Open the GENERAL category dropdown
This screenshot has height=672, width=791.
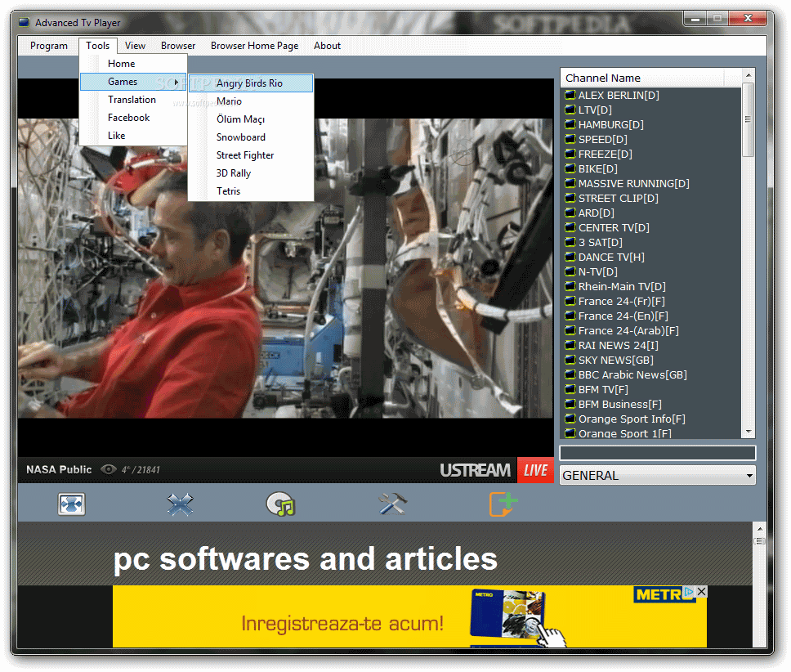tap(657, 475)
